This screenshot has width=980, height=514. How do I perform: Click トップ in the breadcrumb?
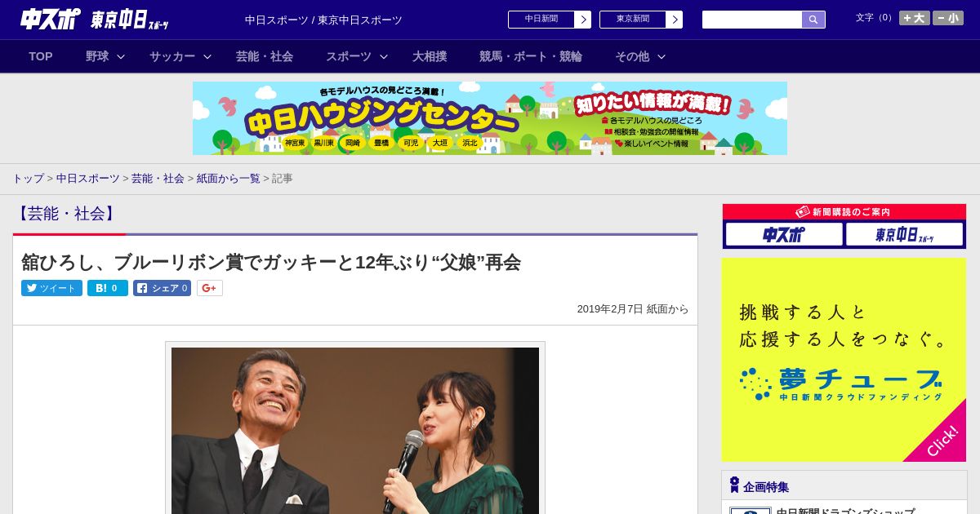28,178
